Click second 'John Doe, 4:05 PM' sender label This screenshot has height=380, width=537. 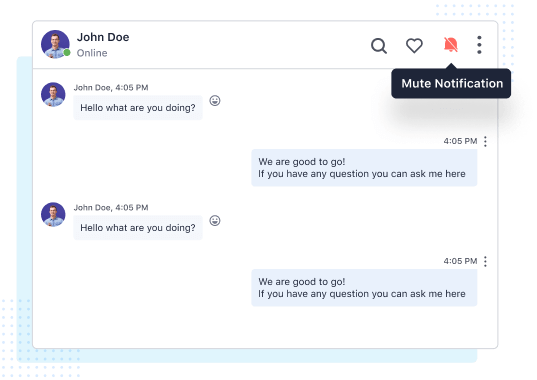pos(111,208)
